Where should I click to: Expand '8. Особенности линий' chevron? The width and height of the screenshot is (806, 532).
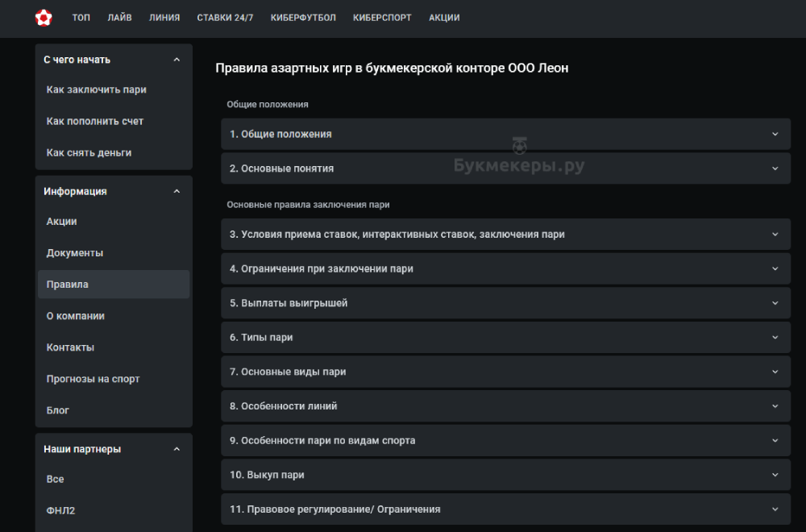point(775,406)
